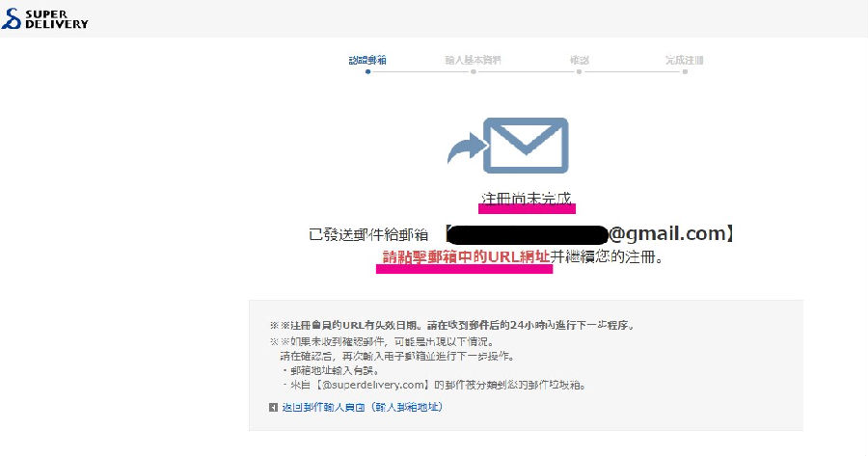
Task: Click the 注冊尚未完成 heading
Action: [x=527, y=199]
